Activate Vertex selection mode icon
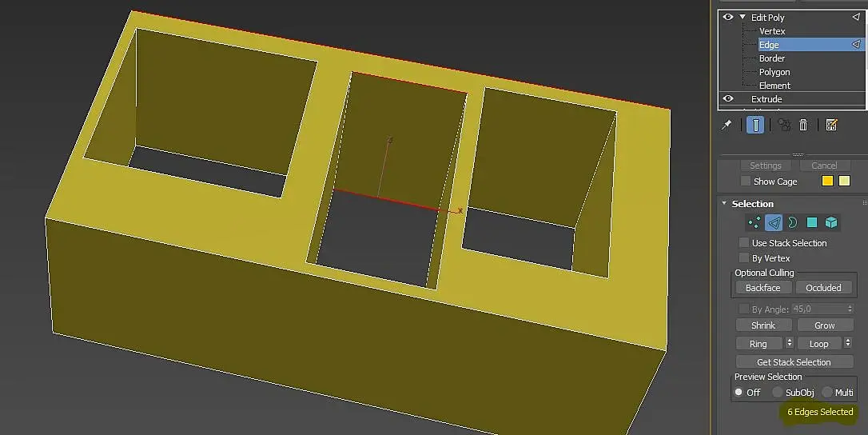 755,223
